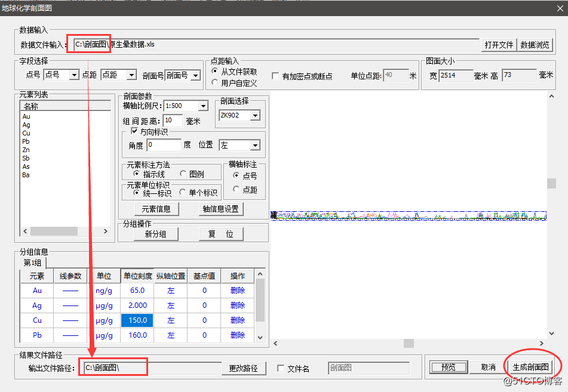Click the 元素信息 button

[x=156, y=209]
